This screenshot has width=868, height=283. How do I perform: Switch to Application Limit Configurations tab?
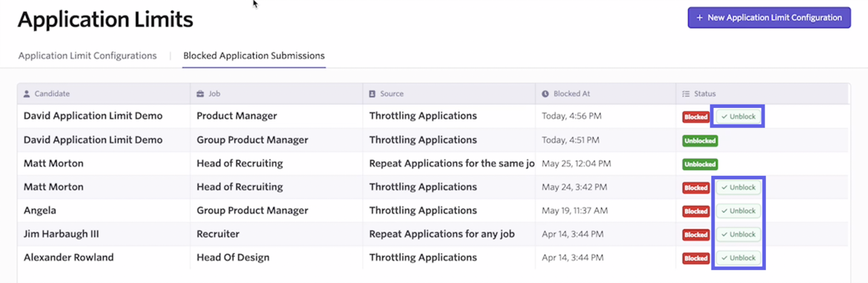tap(88, 56)
